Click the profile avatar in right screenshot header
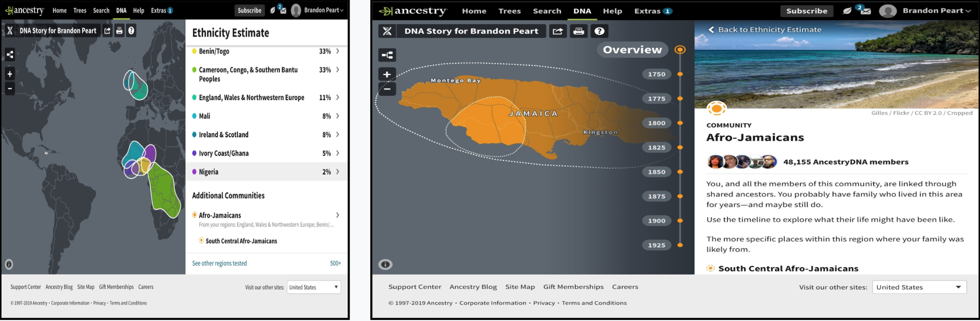Viewport: 980px width, 321px height. pos(888,11)
